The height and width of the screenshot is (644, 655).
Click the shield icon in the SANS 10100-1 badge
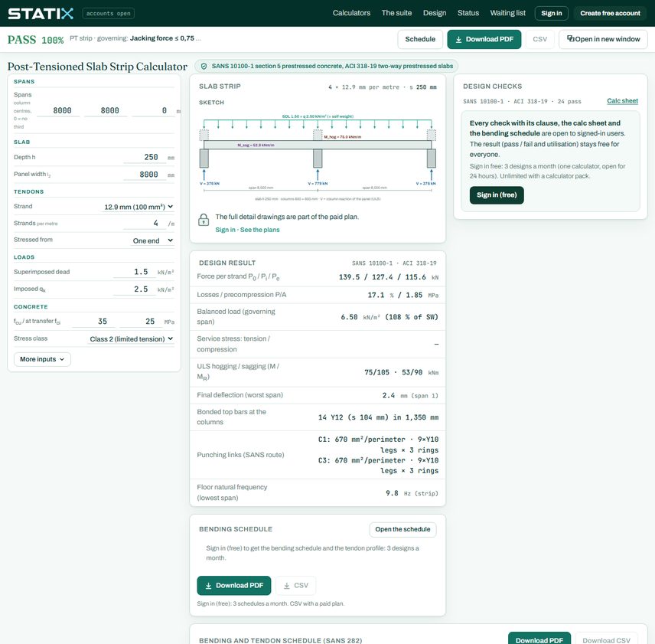tap(204, 66)
